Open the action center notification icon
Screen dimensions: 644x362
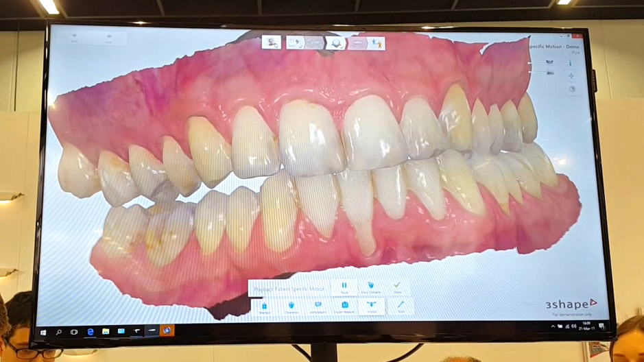pyautogui.click(x=601, y=327)
